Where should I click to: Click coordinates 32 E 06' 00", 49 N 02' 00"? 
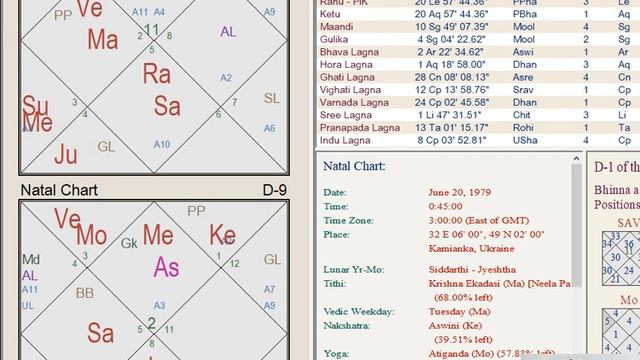486,235
